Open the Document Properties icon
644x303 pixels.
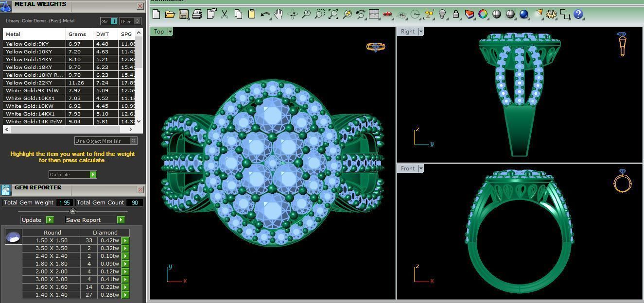[211, 14]
